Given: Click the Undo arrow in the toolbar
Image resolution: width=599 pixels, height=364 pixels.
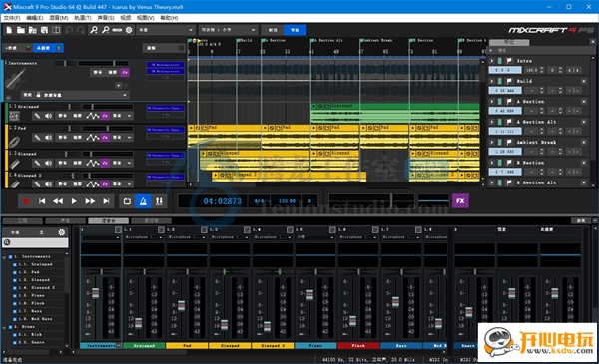Looking at the screenshot, I should pos(69,30).
